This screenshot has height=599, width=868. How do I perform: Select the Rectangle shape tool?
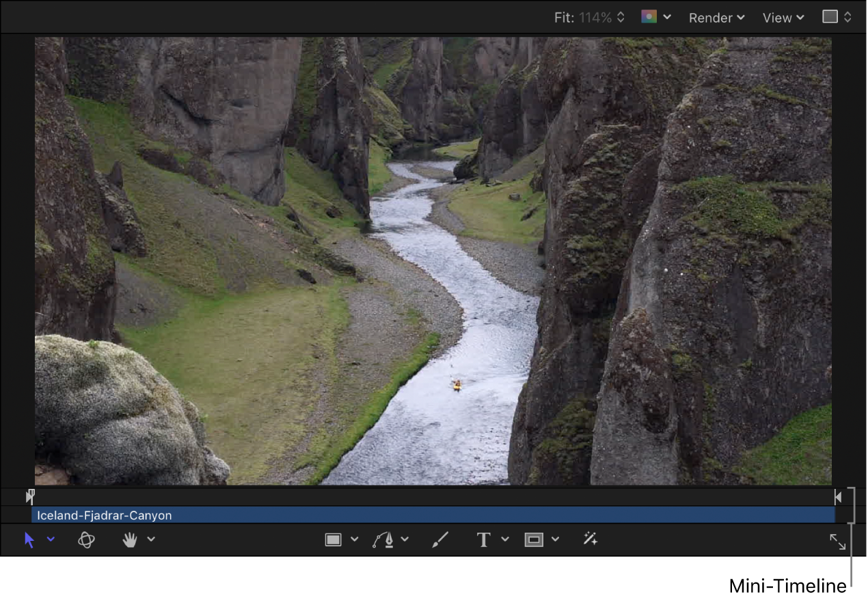point(333,540)
